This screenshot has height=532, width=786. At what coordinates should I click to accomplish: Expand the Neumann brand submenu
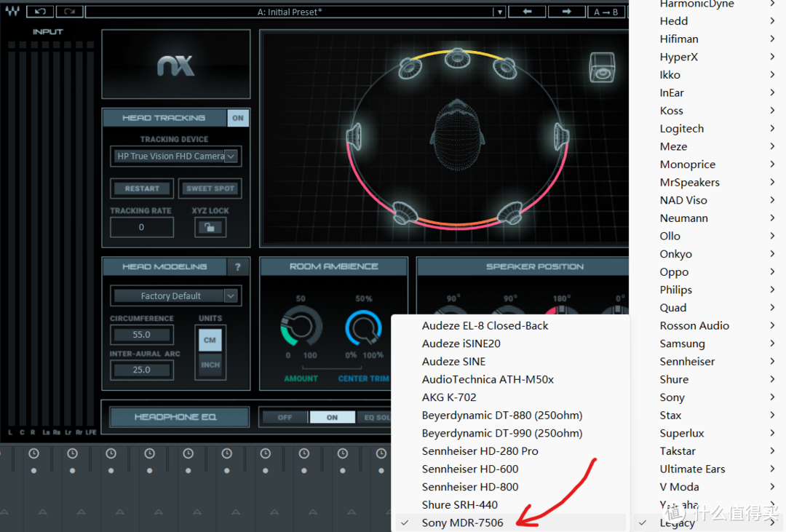coord(709,218)
